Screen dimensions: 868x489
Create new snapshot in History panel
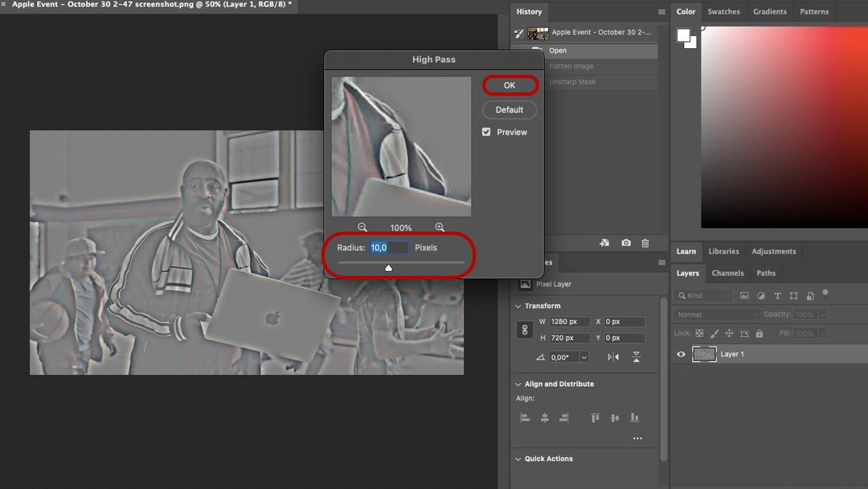pos(625,243)
